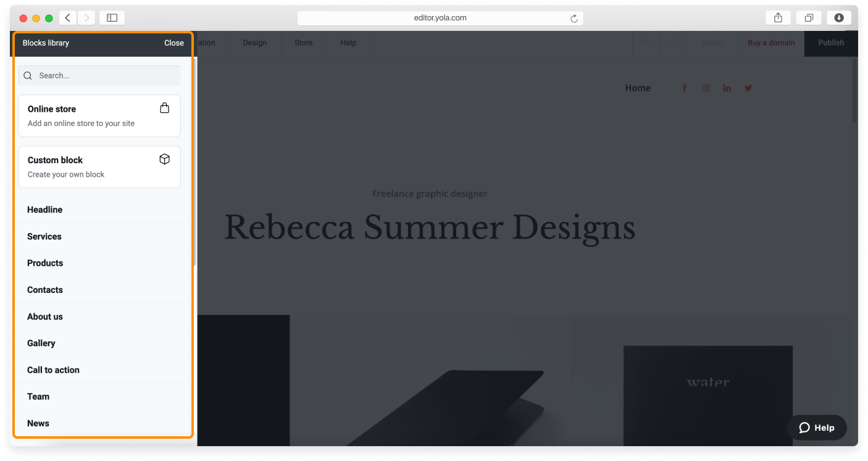The height and width of the screenshot is (461, 868).
Task: Go back with browser back arrow
Action: click(x=68, y=18)
